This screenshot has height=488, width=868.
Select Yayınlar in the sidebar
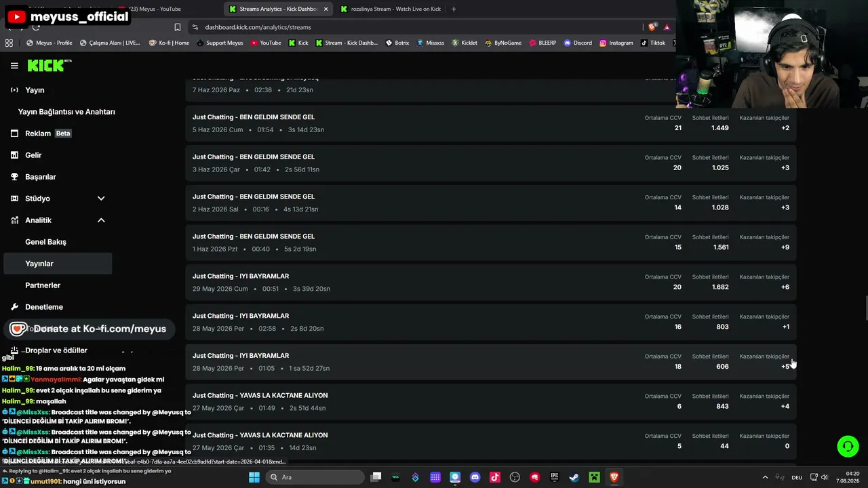coord(58,264)
